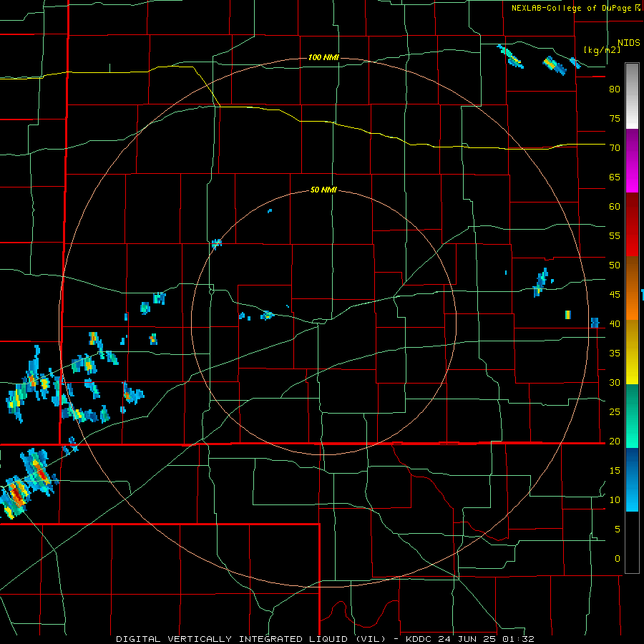Select the 55 value on the VIL scale
Viewport: 644px width, 644px height.
pyautogui.click(x=615, y=235)
